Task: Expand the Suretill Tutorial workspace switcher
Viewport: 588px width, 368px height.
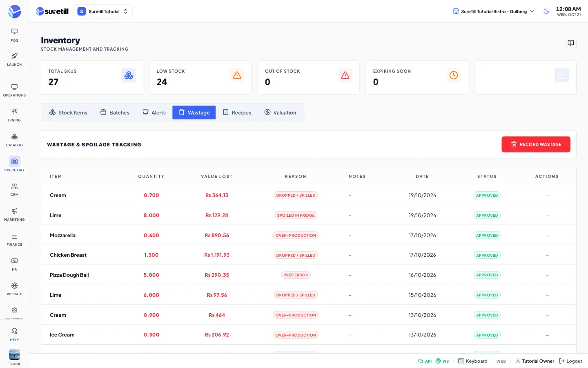Action: [x=103, y=11]
